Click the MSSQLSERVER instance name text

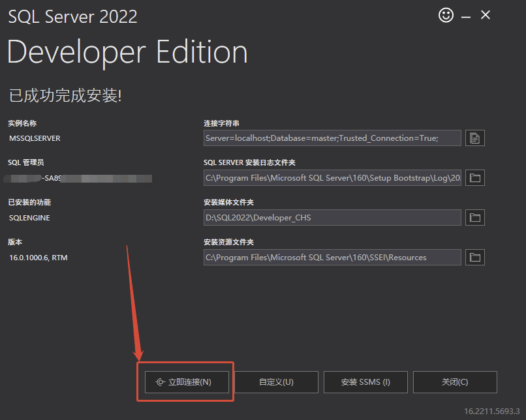pyautogui.click(x=35, y=138)
